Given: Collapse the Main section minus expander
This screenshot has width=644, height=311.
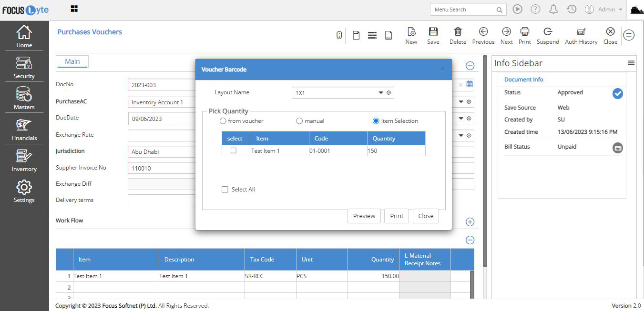Looking at the screenshot, I should pyautogui.click(x=470, y=66).
